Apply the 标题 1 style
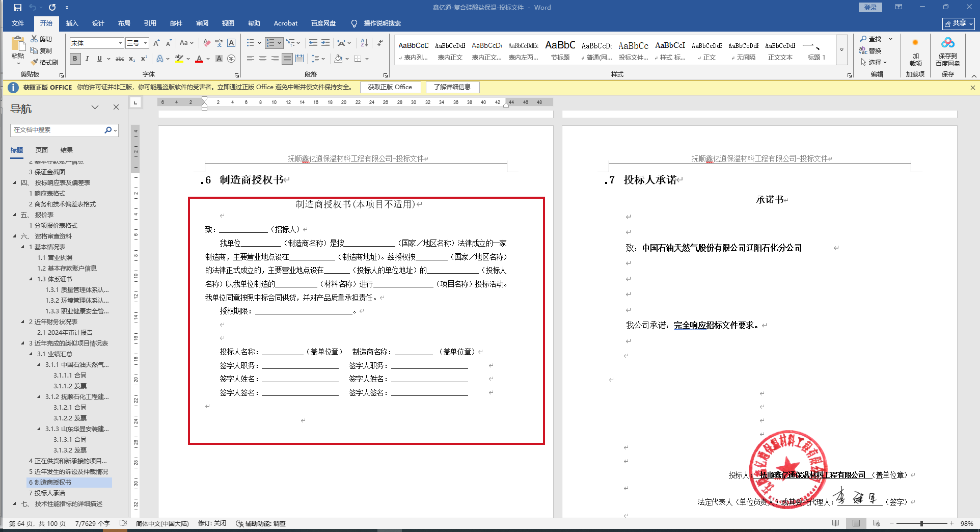Screen dimensions: 980x532 [x=816, y=50]
